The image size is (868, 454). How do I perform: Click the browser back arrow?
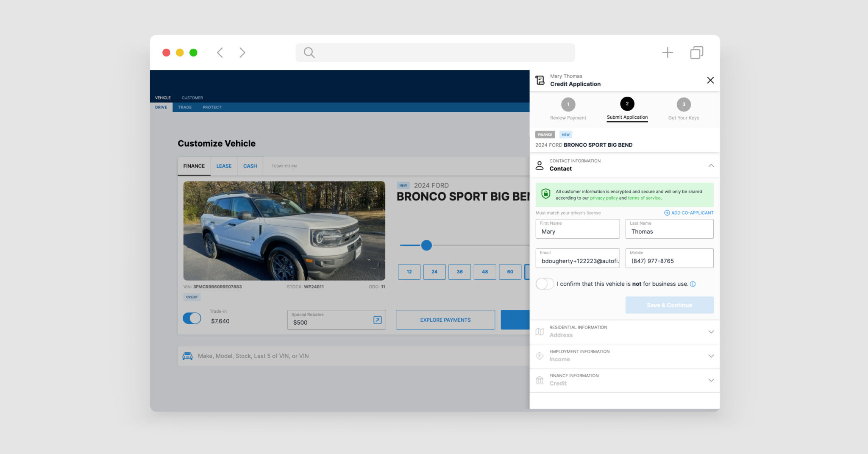pyautogui.click(x=220, y=53)
